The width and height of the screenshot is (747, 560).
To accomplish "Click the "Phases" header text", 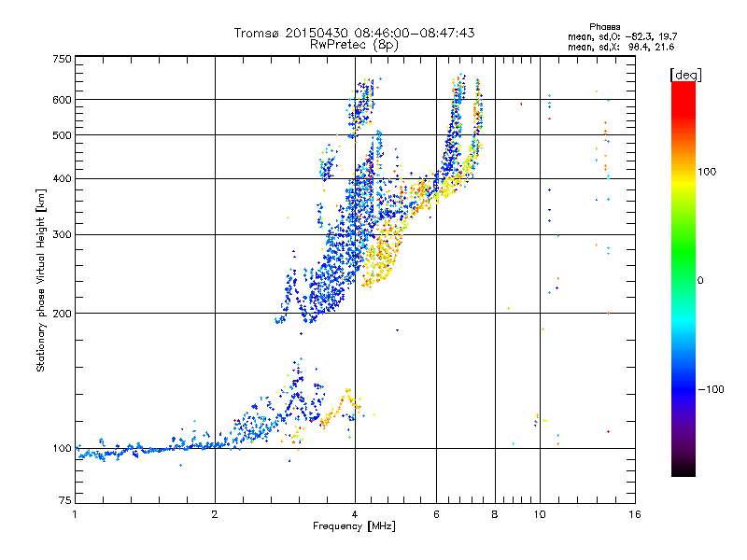I will point(604,27).
